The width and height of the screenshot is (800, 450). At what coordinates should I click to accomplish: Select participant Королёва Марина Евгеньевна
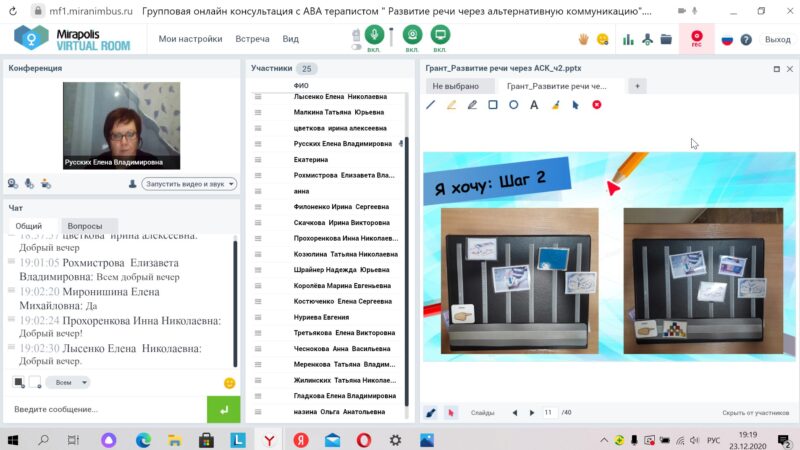click(x=342, y=286)
